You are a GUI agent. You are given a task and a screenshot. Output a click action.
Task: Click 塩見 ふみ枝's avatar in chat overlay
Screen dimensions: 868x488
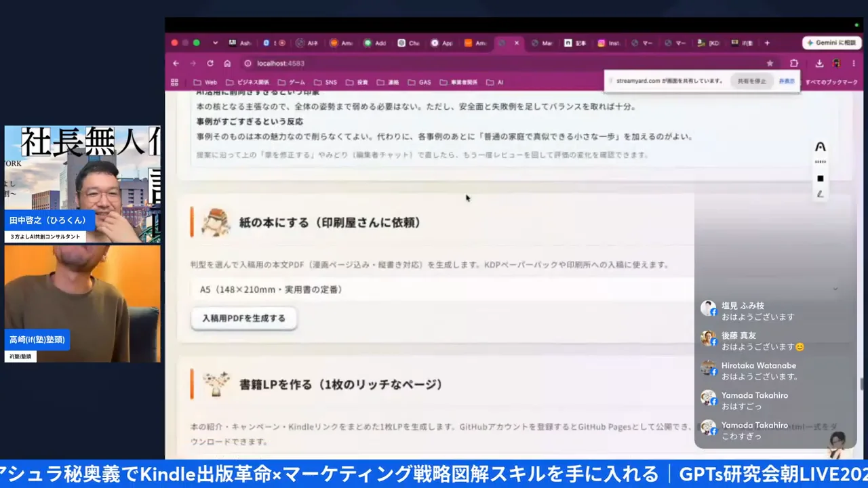click(x=709, y=308)
